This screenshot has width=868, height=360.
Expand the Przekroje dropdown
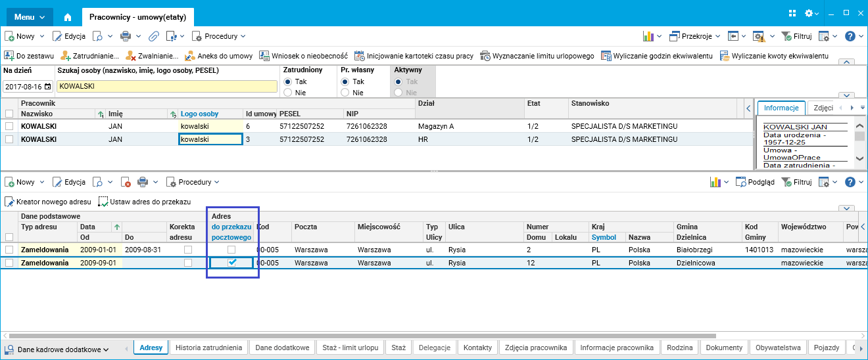pyautogui.click(x=694, y=36)
